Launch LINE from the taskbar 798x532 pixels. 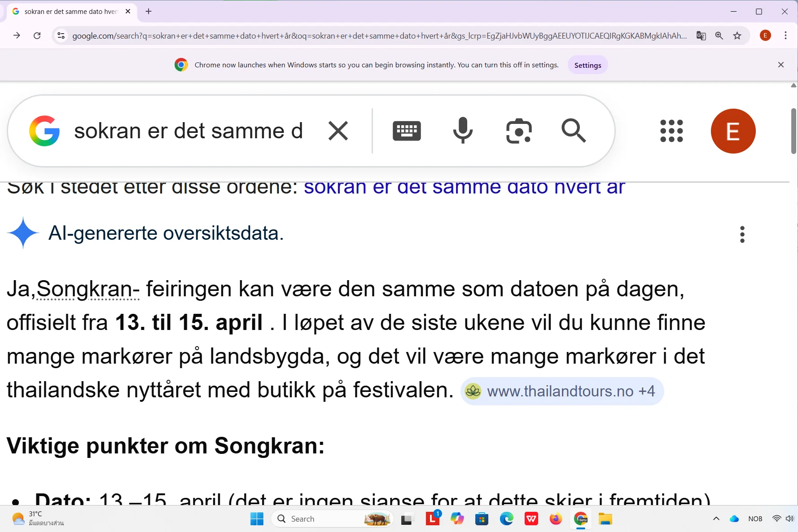(x=432, y=519)
